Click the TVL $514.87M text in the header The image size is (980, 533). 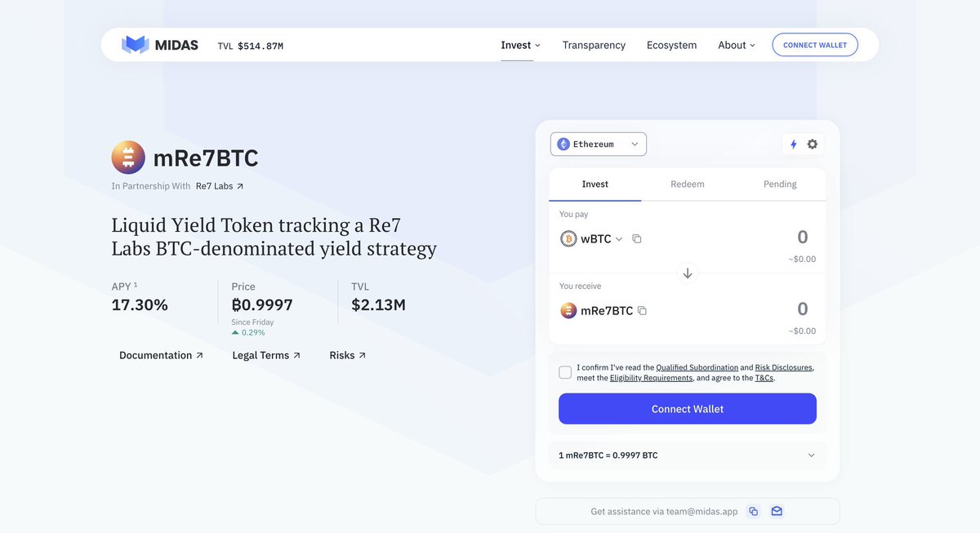point(251,46)
